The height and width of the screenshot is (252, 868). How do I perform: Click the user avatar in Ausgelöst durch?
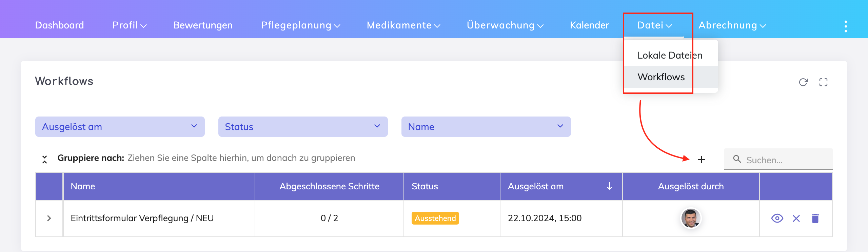click(691, 218)
